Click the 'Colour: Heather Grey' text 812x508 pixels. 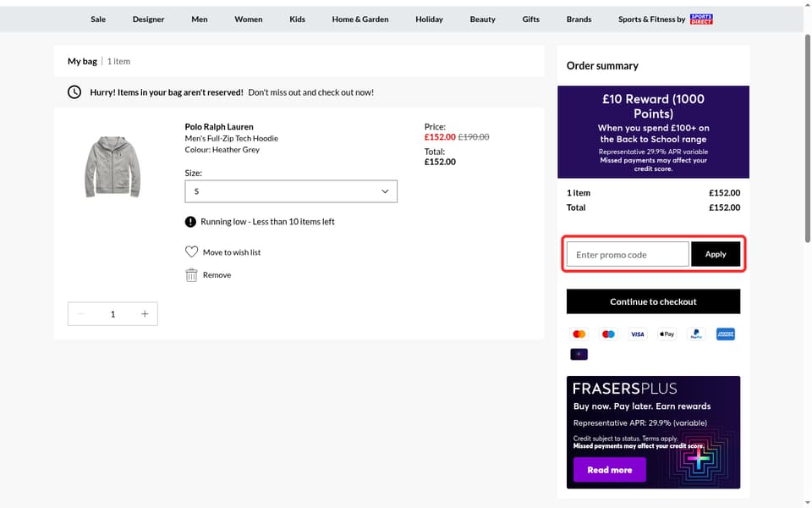[x=222, y=150]
